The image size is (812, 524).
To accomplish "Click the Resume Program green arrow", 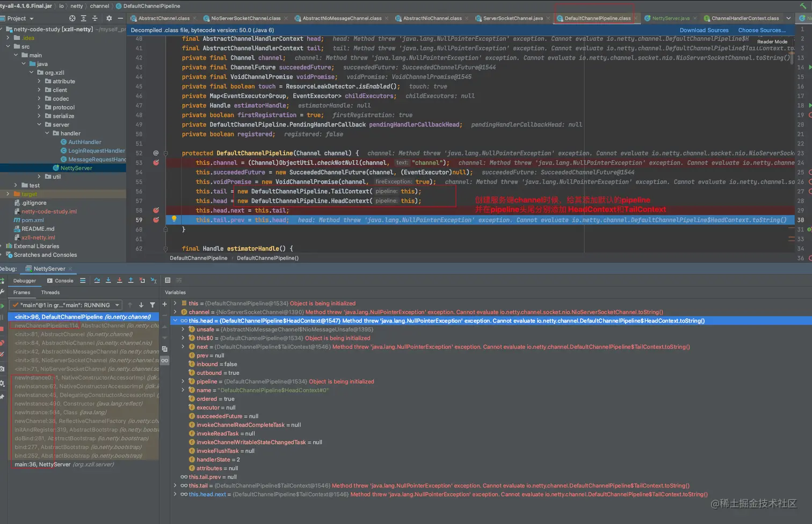I will pyautogui.click(x=2, y=306).
